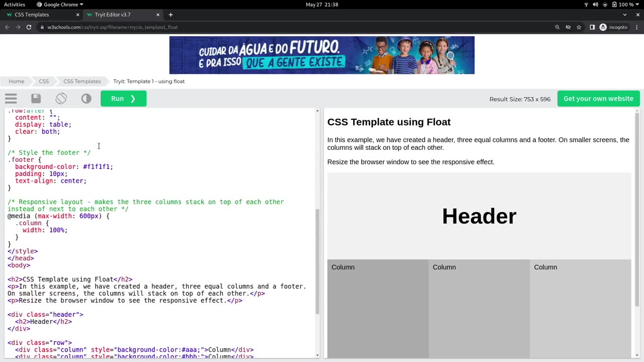Click the water and future banner advertisement
644x362 pixels.
click(x=322, y=55)
